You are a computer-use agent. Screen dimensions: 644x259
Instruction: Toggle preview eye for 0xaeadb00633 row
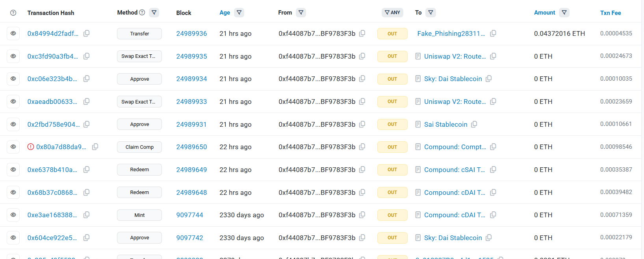[13, 102]
